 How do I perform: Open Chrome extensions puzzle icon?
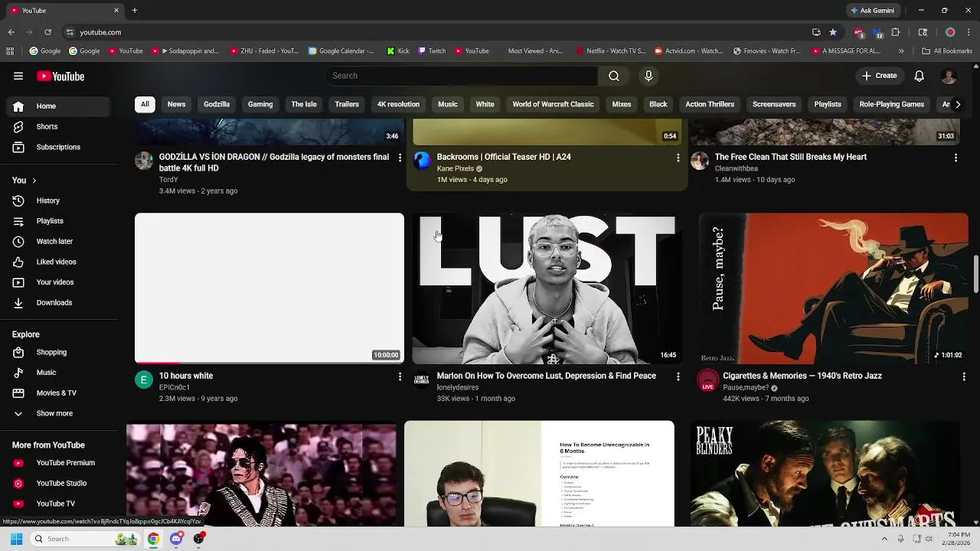pos(895,32)
